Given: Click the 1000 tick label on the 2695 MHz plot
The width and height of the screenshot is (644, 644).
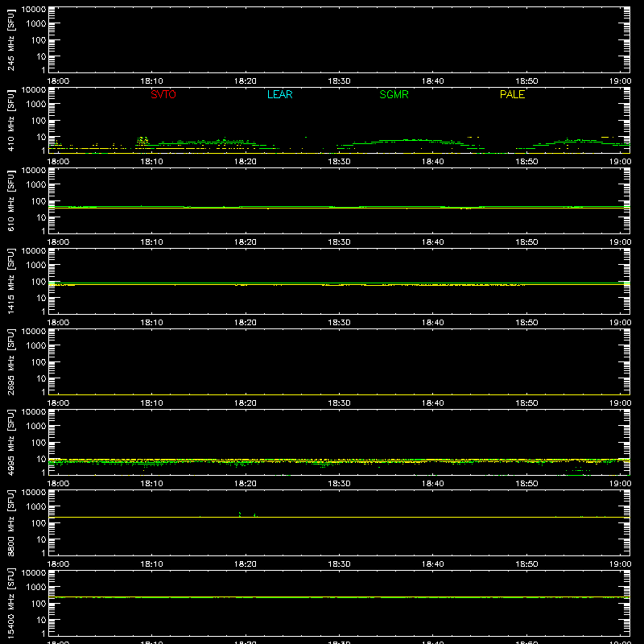Looking at the screenshot, I should pos(36,345).
